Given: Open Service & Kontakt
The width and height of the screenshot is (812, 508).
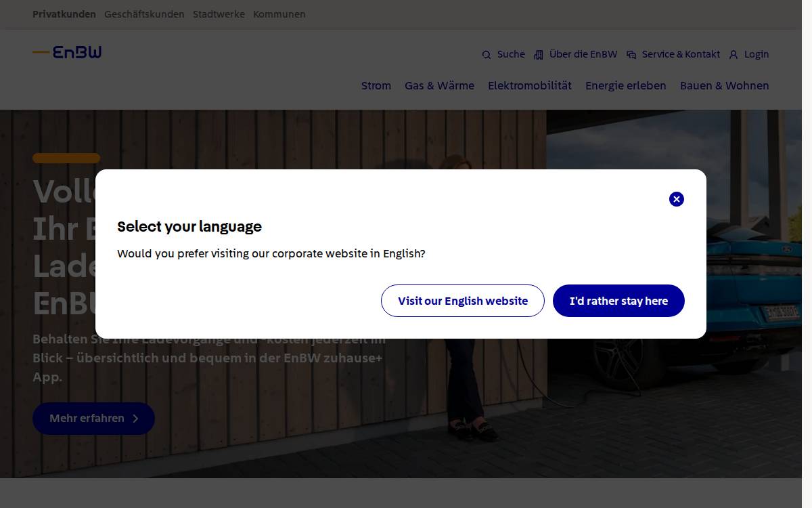Looking at the screenshot, I should tap(681, 54).
